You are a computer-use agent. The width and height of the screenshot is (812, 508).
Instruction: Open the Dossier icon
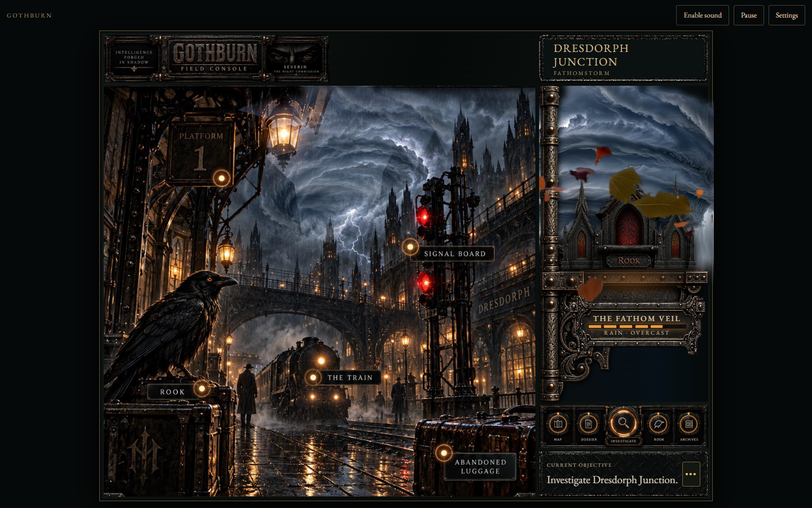(x=588, y=425)
